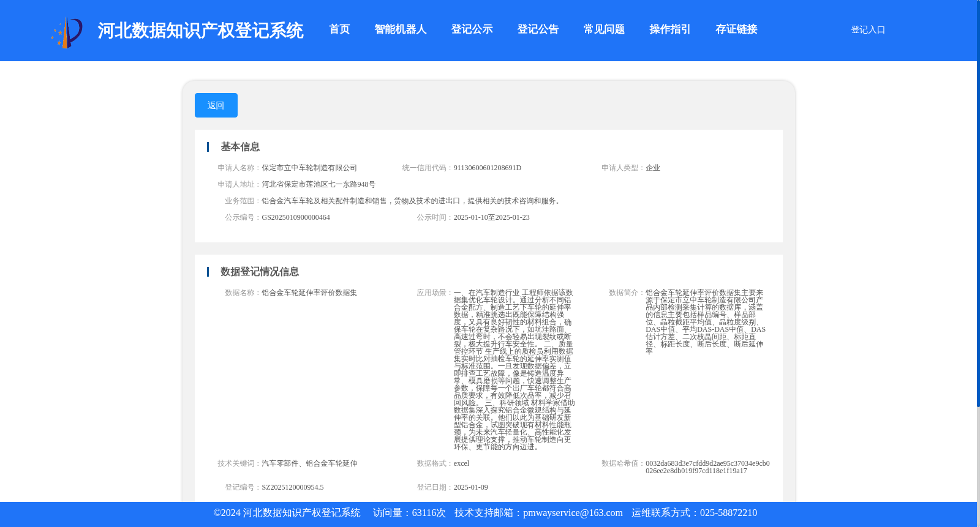Select the 应用场景 paragraph text

(514, 370)
